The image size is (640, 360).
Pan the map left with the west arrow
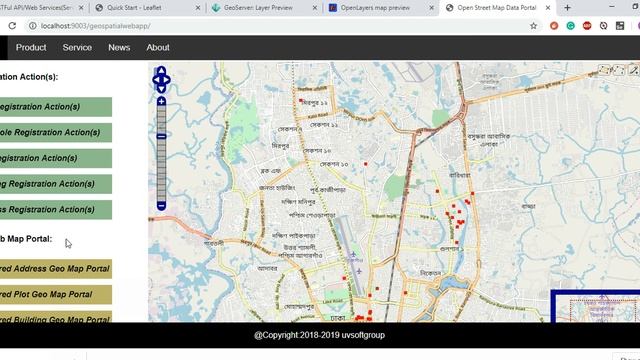(156, 80)
